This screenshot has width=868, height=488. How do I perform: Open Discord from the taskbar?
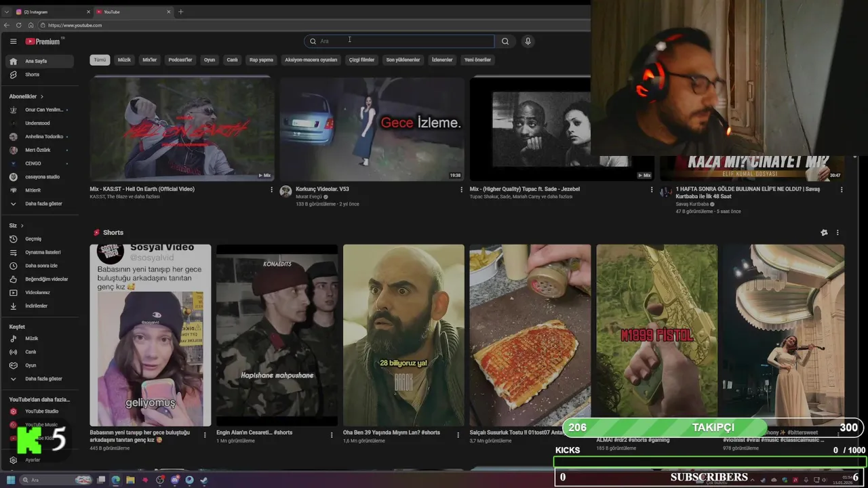click(175, 480)
